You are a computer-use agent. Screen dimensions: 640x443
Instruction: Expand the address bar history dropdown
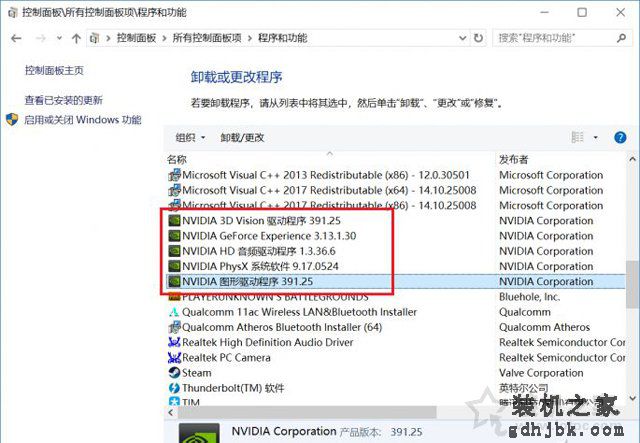tap(462, 38)
